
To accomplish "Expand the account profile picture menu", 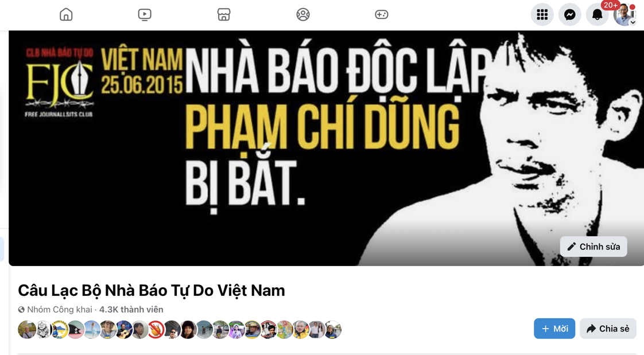I will click(x=624, y=15).
